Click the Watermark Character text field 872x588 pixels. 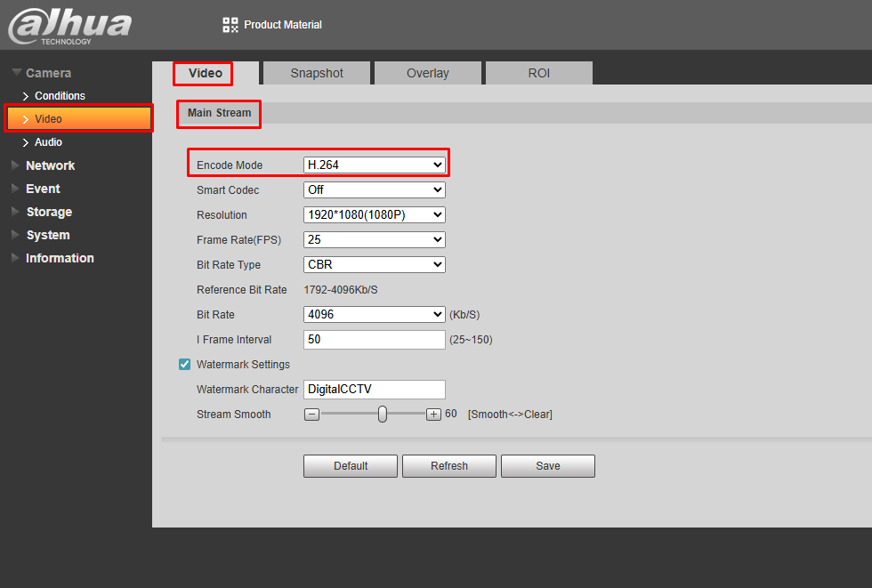tap(374, 390)
